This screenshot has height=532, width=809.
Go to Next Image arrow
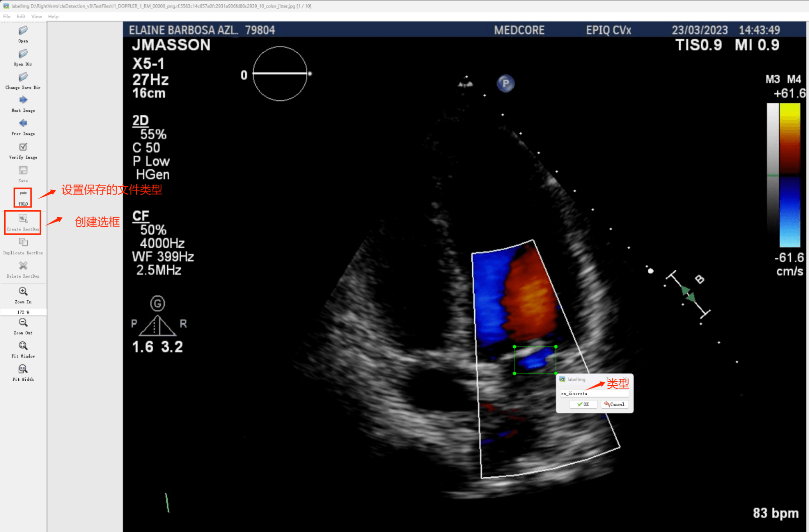tap(23, 100)
